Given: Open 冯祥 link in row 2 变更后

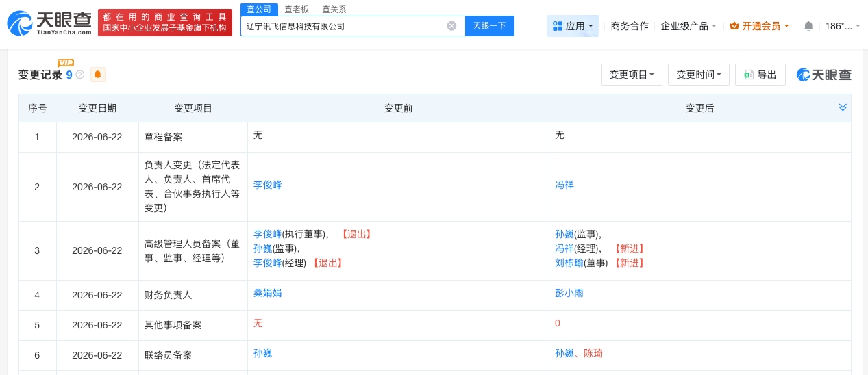Looking at the screenshot, I should pos(565,185).
